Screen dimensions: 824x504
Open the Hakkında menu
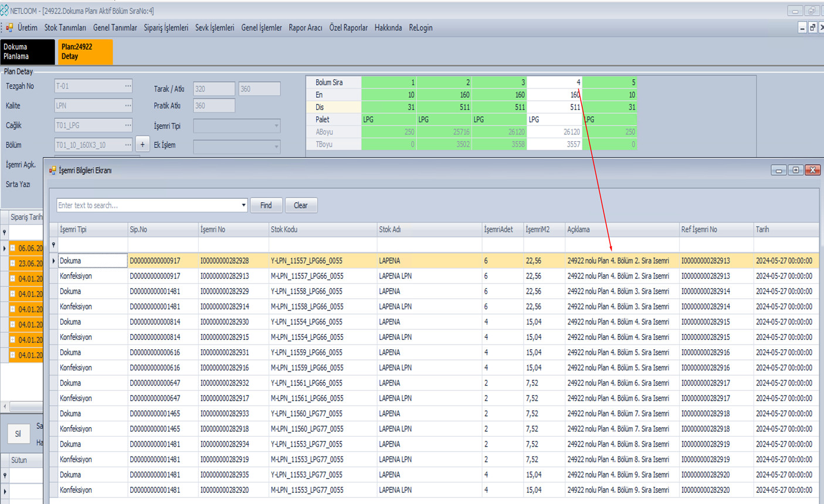388,28
